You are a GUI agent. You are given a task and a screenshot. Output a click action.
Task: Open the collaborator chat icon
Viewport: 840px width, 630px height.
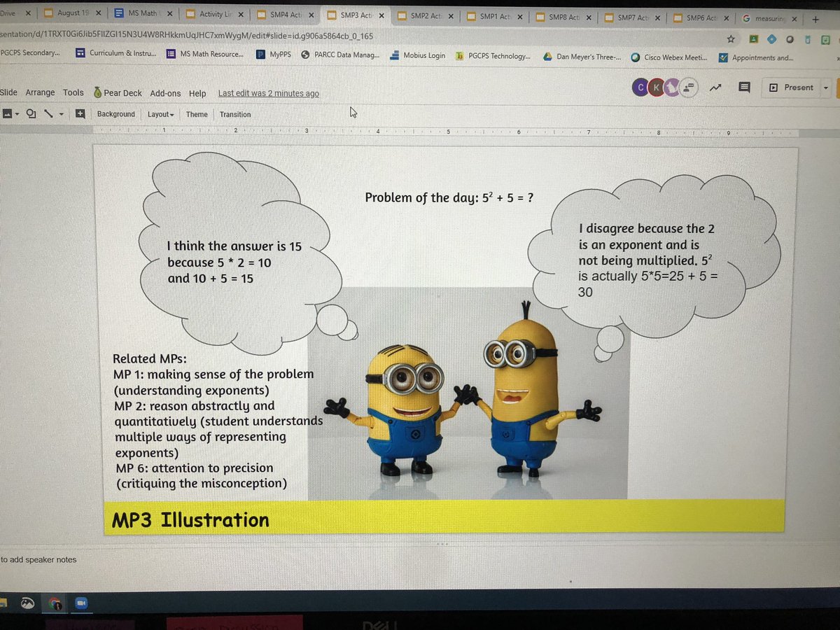[x=689, y=87]
